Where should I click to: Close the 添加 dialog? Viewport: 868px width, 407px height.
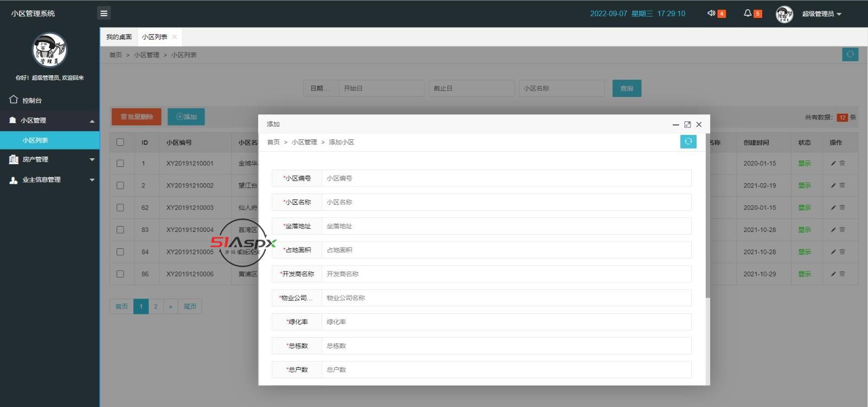[x=699, y=125]
